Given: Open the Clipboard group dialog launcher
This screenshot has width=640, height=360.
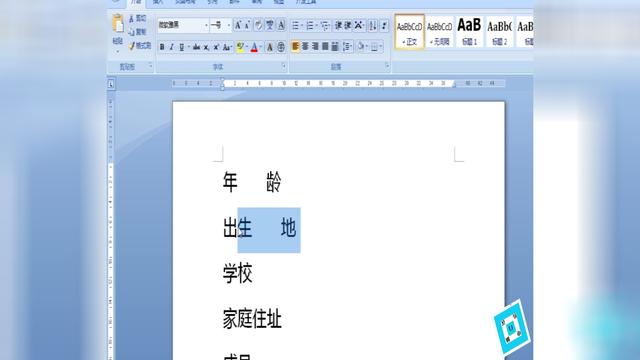Looking at the screenshot, I should (x=150, y=66).
